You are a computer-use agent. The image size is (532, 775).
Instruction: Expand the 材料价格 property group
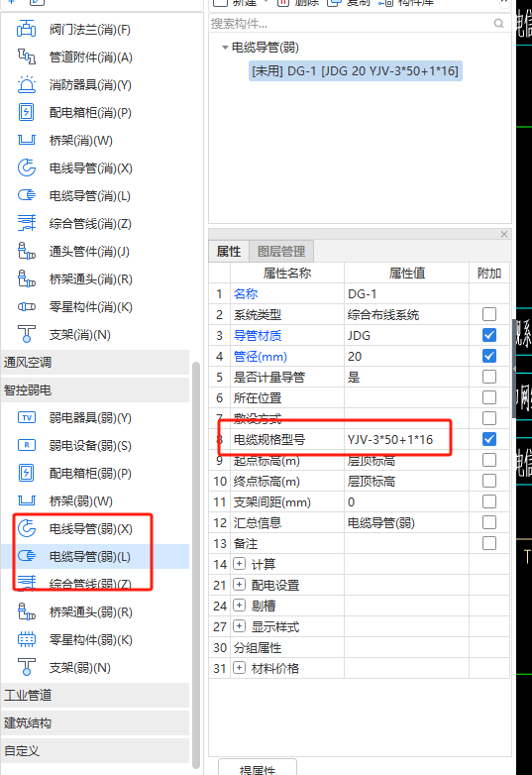[x=239, y=668]
